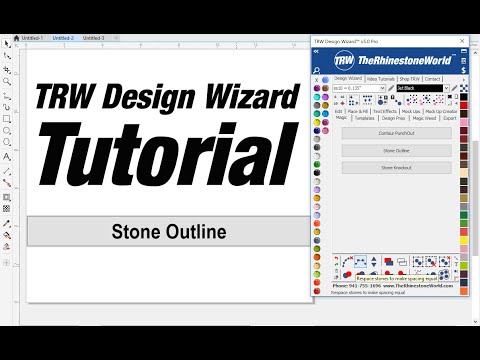Select the Interactive Fill tool

pyautogui.click(x=7, y=235)
